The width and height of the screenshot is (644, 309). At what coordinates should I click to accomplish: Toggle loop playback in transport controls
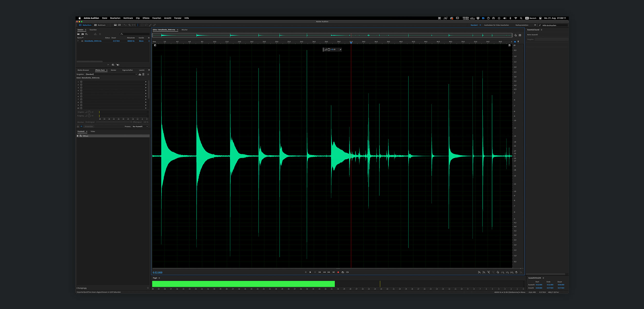point(343,272)
